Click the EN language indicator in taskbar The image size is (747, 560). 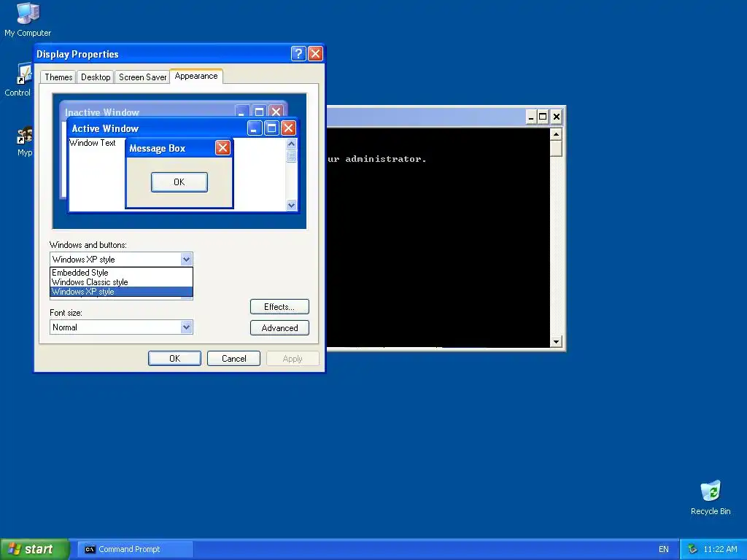(x=663, y=549)
